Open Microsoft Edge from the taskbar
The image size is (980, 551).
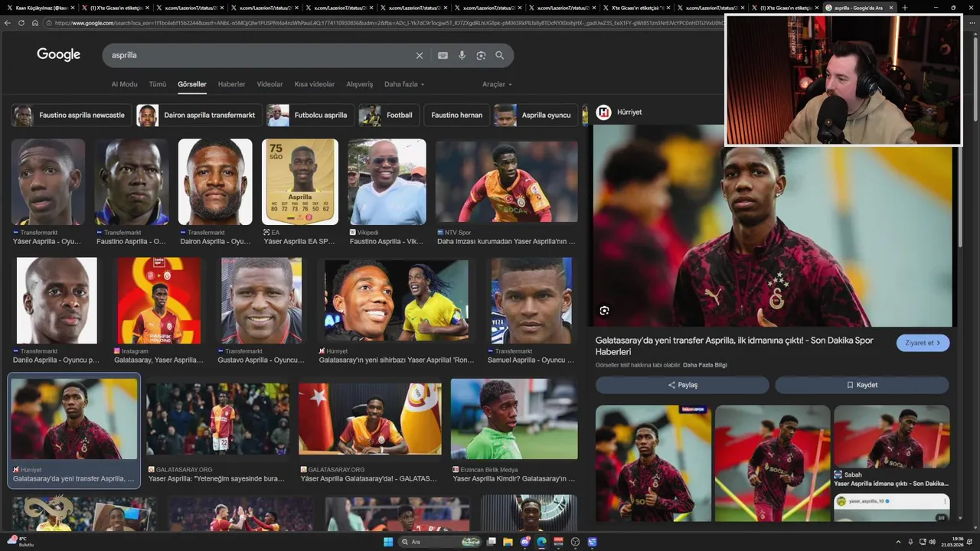pyautogui.click(x=541, y=542)
